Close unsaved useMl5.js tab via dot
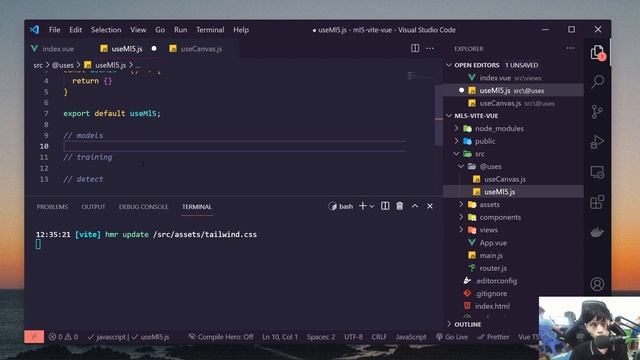 (x=154, y=49)
